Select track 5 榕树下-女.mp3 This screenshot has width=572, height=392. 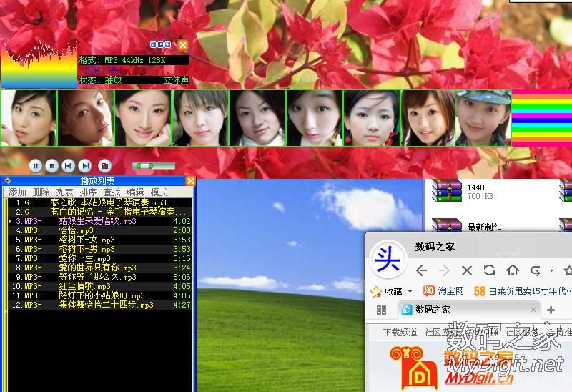click(100, 240)
